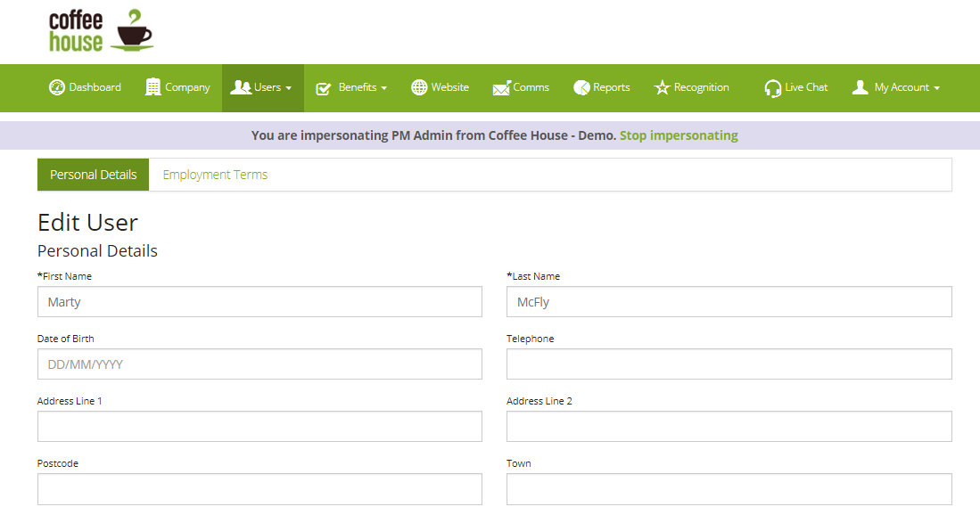Select the Dashboard speedometer icon
Image resolution: width=980 pixels, height=515 pixels.
[55, 87]
